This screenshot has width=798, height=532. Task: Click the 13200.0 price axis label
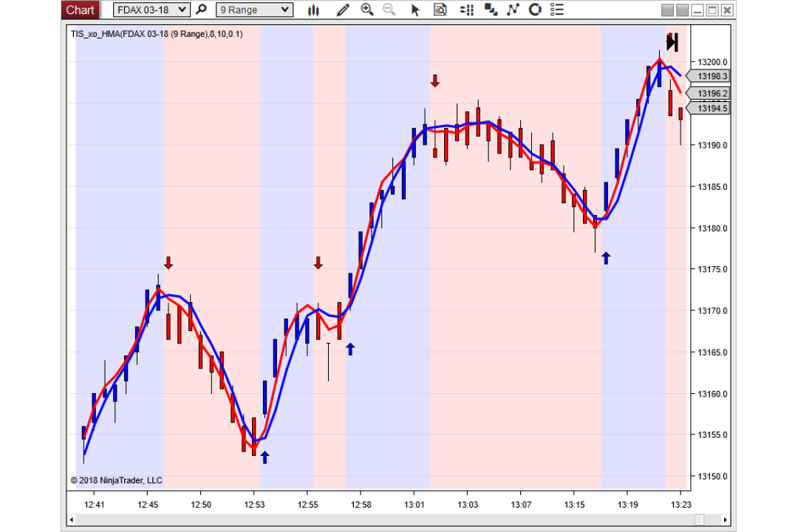[712, 62]
